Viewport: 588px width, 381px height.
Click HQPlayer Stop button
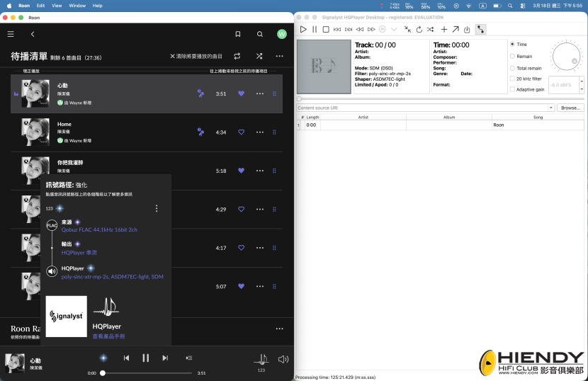(x=326, y=29)
